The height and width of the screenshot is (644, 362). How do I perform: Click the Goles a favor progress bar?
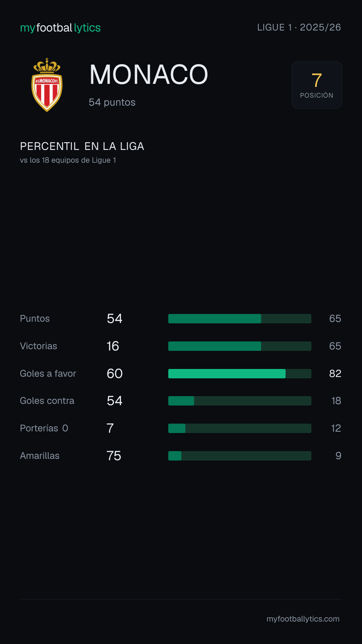coord(240,374)
